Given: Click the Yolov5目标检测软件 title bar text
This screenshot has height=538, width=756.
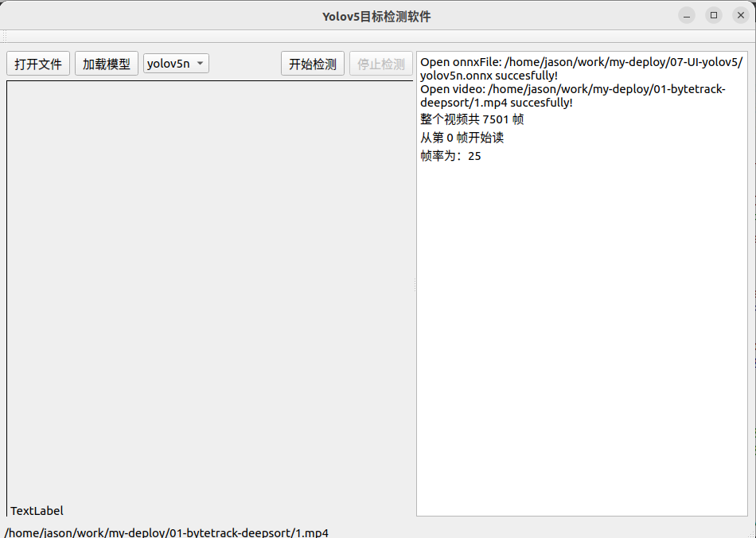Looking at the screenshot, I should click(x=376, y=14).
